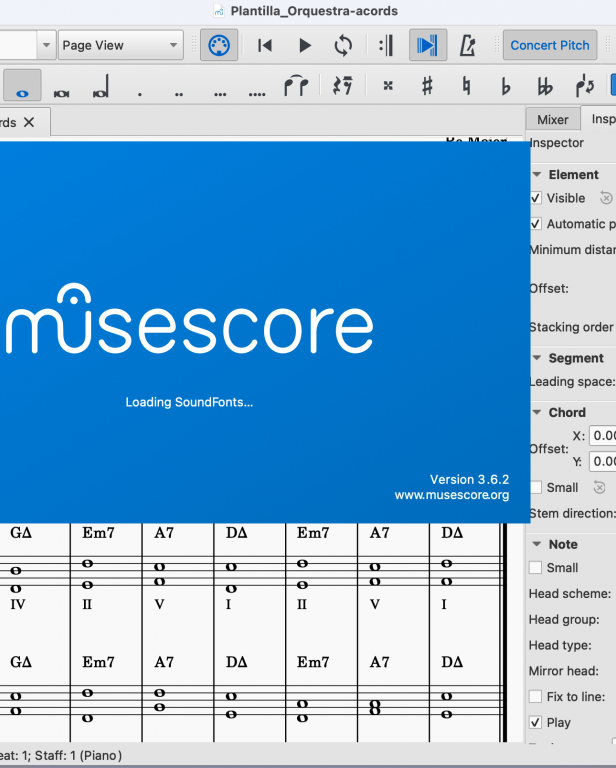This screenshot has width=616, height=768.
Task: Click the Version 3.6.2 text
Action: click(470, 479)
